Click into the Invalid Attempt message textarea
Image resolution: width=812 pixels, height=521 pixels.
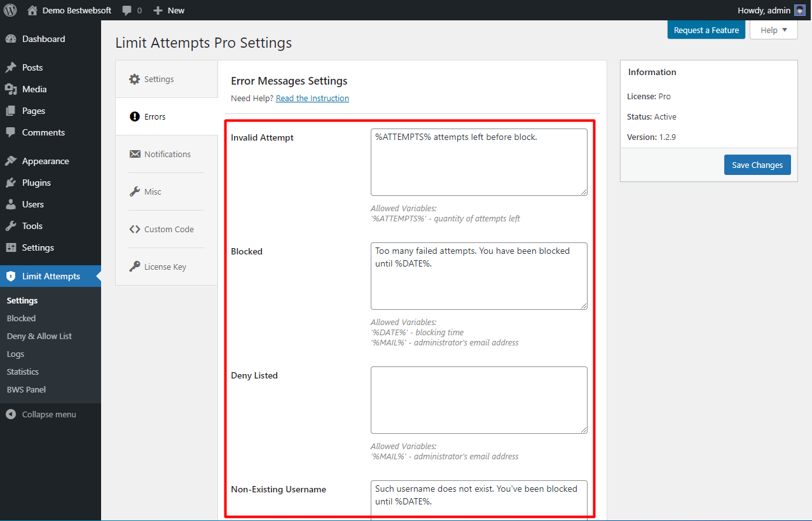pos(479,162)
